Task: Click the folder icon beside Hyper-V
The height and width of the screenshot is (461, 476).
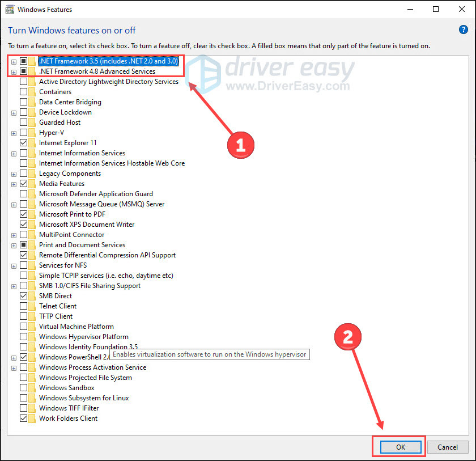Action: [x=32, y=133]
